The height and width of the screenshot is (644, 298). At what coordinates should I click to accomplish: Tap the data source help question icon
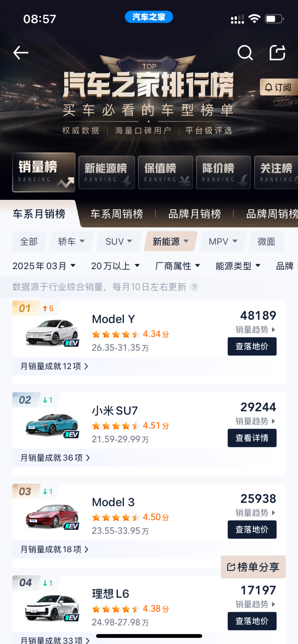coord(194,287)
